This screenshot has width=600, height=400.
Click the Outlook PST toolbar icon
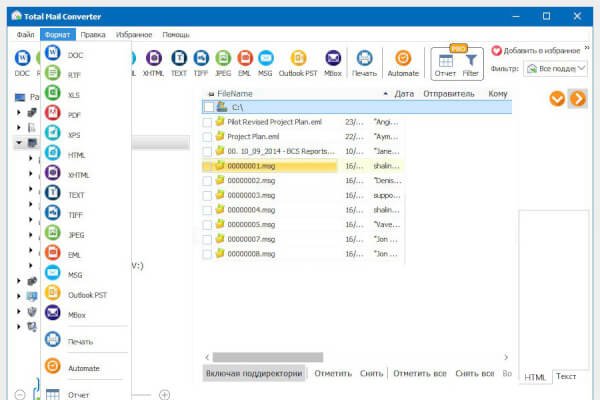pos(298,58)
